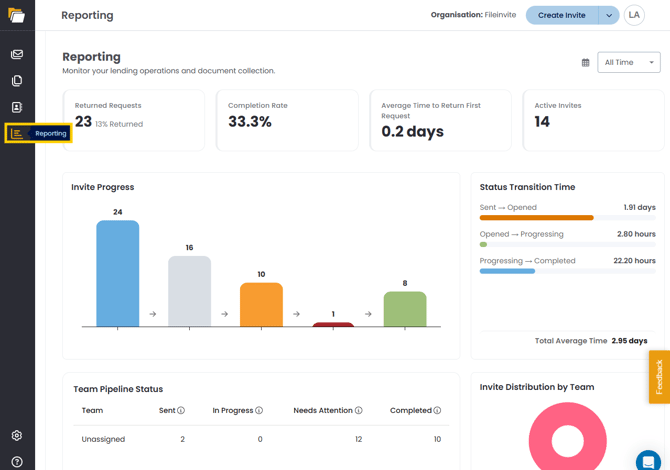
Task: Expand the All Time date dropdown
Action: pyautogui.click(x=629, y=62)
